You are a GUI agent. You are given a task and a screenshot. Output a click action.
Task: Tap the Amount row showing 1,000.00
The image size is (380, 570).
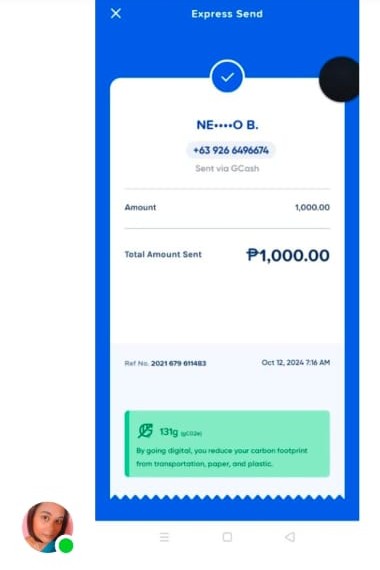[227, 208]
